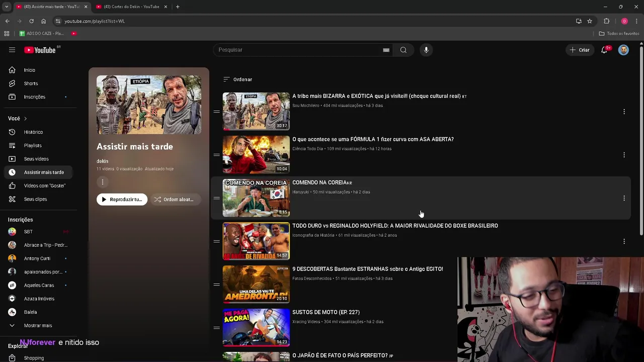Open Todos os favoritos bookmarks folder
The image size is (644, 362).
[619, 33]
